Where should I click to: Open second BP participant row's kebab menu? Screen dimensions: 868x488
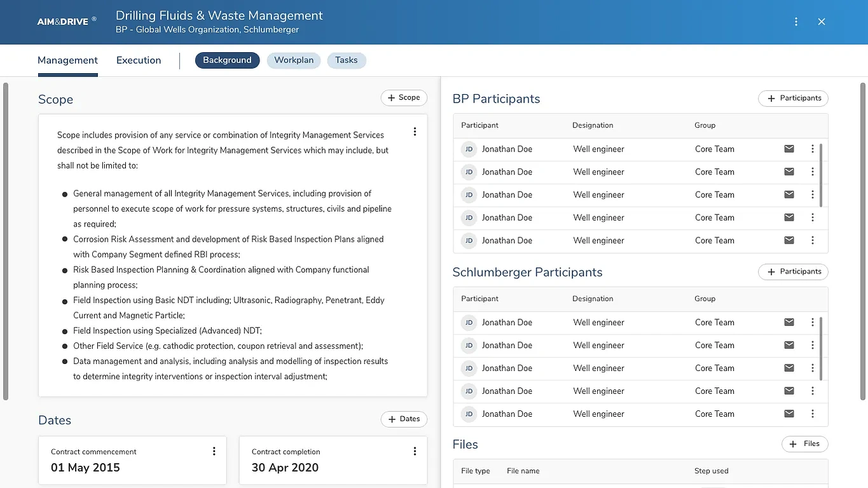coord(813,172)
